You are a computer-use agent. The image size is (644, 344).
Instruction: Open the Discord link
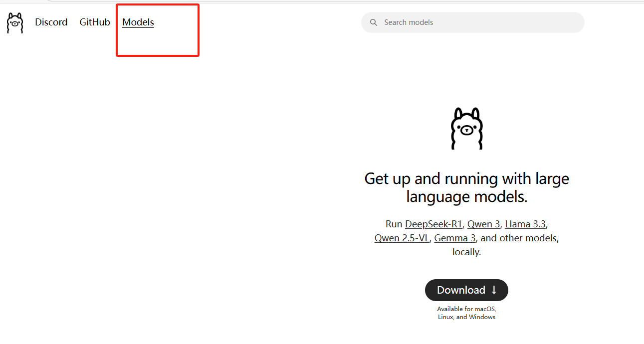51,22
